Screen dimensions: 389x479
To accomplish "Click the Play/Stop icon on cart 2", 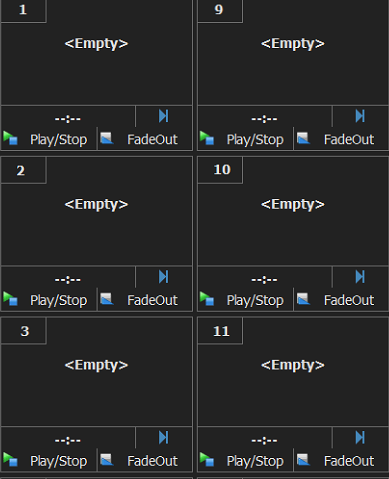I will 10,298.
